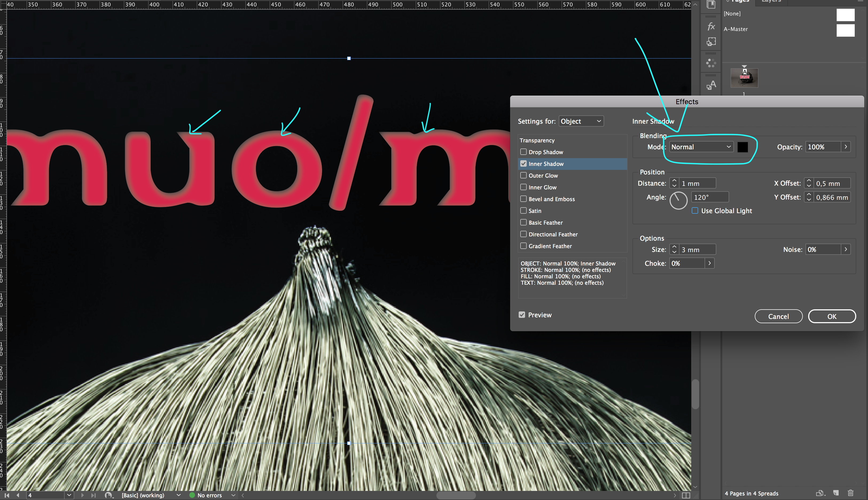The width and height of the screenshot is (868, 500).
Task: Uncheck the Preview checkbox
Action: (522, 315)
